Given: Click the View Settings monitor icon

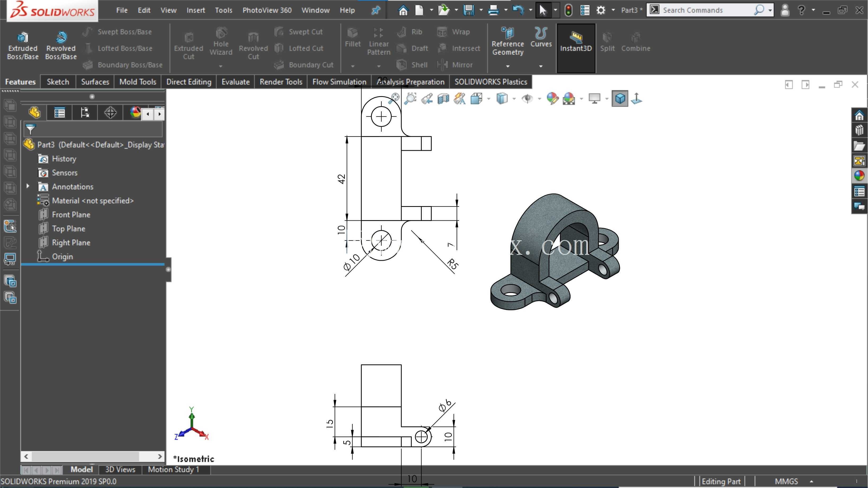Looking at the screenshot, I should point(594,98).
